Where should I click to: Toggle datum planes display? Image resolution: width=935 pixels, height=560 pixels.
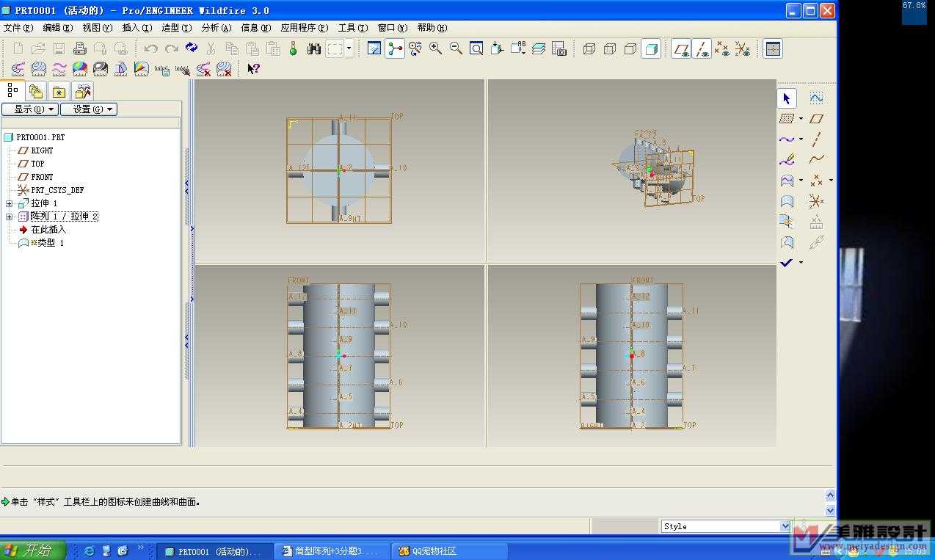681,48
